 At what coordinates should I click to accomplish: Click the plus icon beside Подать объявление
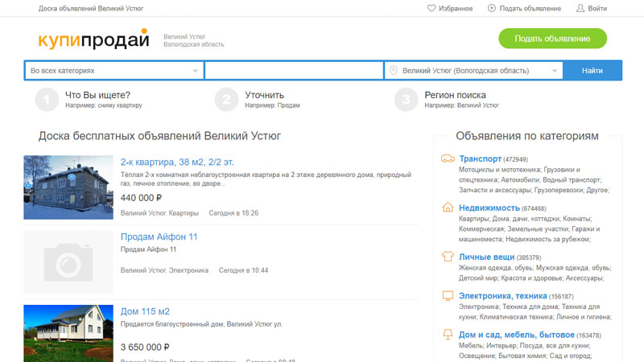492,8
